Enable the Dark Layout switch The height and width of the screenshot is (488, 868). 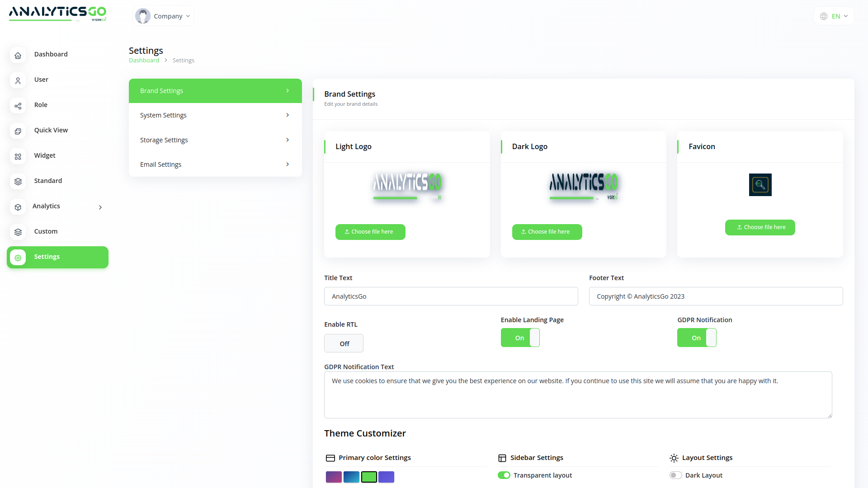click(675, 475)
